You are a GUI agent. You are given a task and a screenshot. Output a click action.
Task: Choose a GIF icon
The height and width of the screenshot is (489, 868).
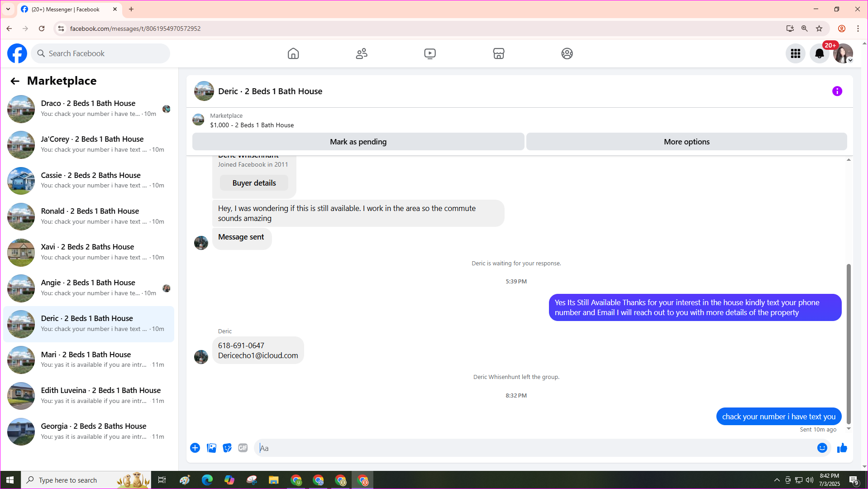pos(243,448)
